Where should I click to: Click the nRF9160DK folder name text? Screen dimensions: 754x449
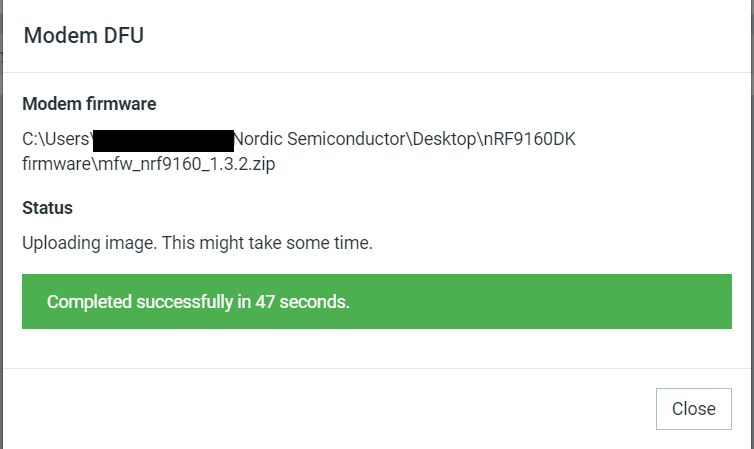coord(529,139)
